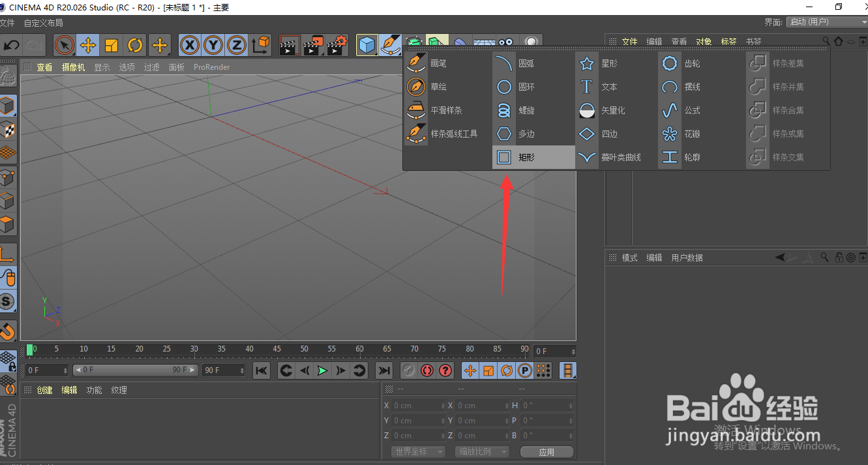Toggle X axis lock

tap(190, 45)
